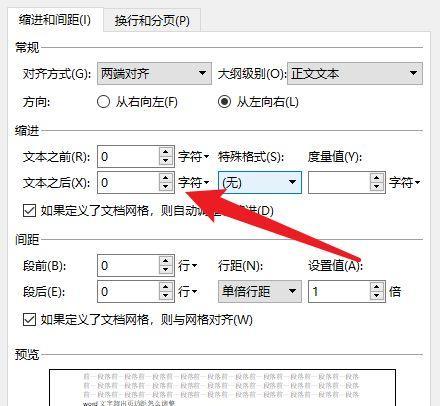Click the paragraph preview box
The height and width of the screenshot is (406, 440).
point(222,387)
